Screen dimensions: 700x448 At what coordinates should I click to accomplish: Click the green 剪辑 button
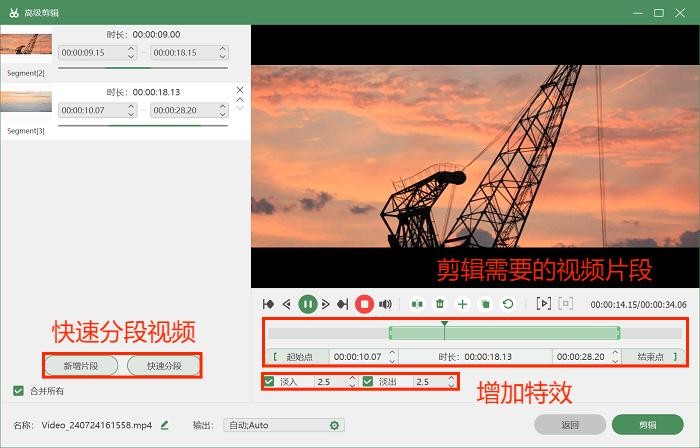point(647,424)
